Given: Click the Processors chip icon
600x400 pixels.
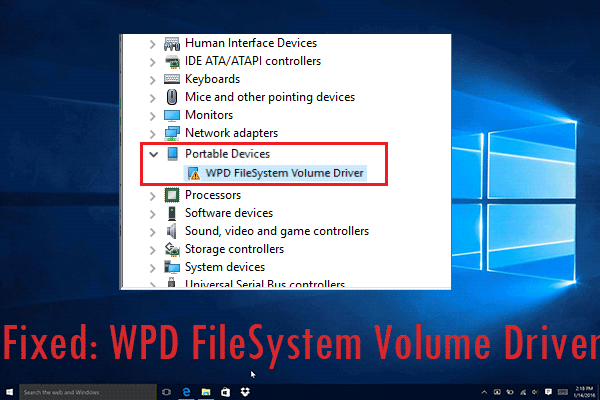Looking at the screenshot, I should click(x=170, y=195).
